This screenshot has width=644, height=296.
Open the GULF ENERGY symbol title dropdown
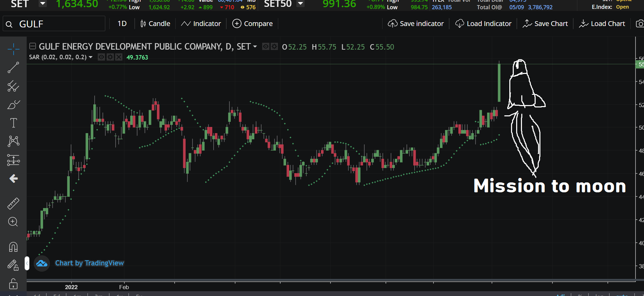tap(255, 46)
